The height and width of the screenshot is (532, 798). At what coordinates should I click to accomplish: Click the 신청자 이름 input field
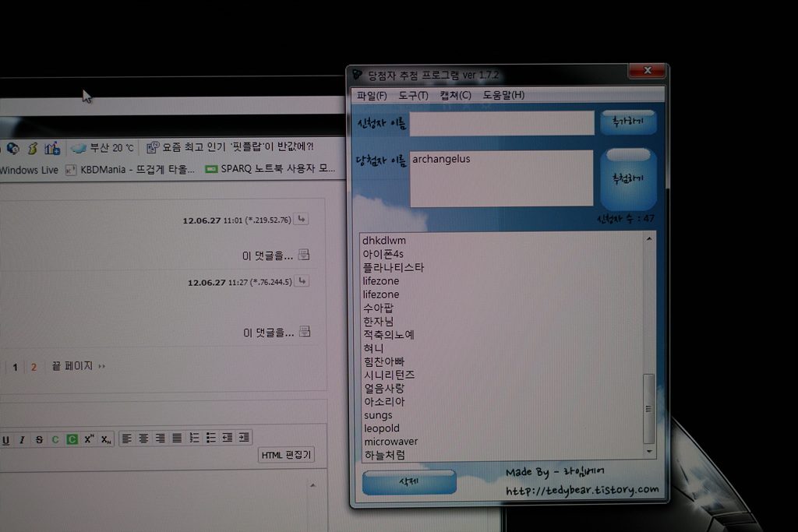pos(502,124)
